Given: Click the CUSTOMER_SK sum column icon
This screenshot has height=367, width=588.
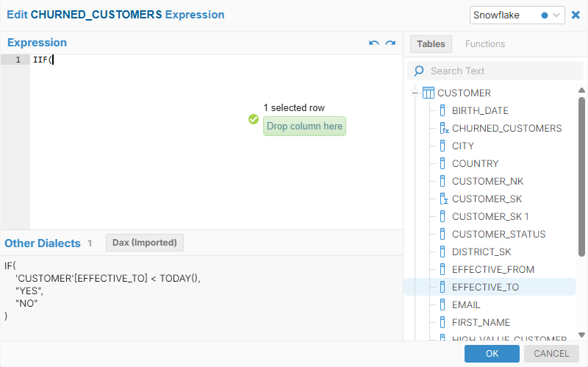Looking at the screenshot, I should pyautogui.click(x=443, y=199).
